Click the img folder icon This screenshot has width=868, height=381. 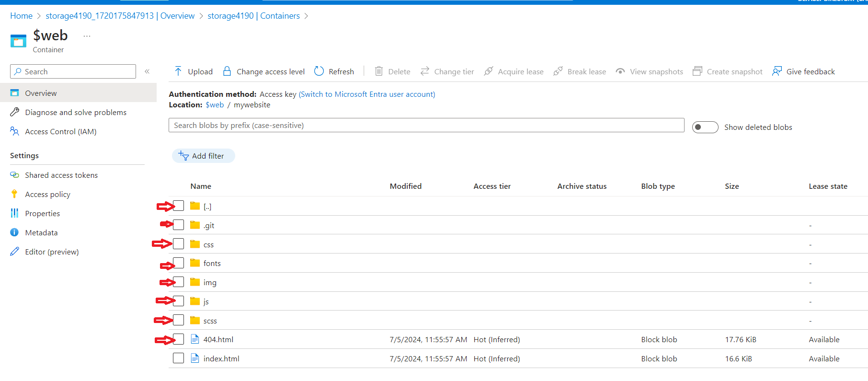195,282
